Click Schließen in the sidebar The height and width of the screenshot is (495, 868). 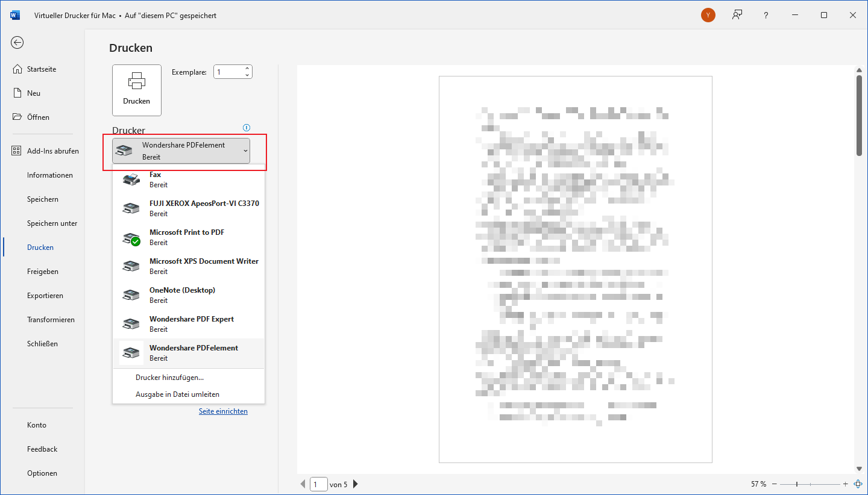[42, 344]
